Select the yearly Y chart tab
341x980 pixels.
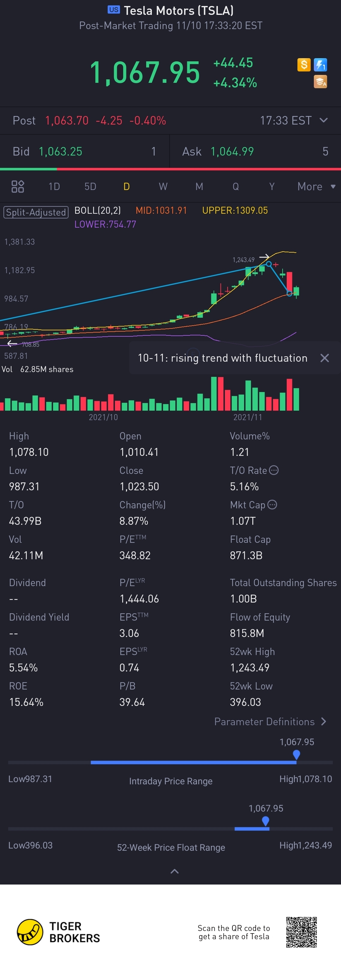272,187
